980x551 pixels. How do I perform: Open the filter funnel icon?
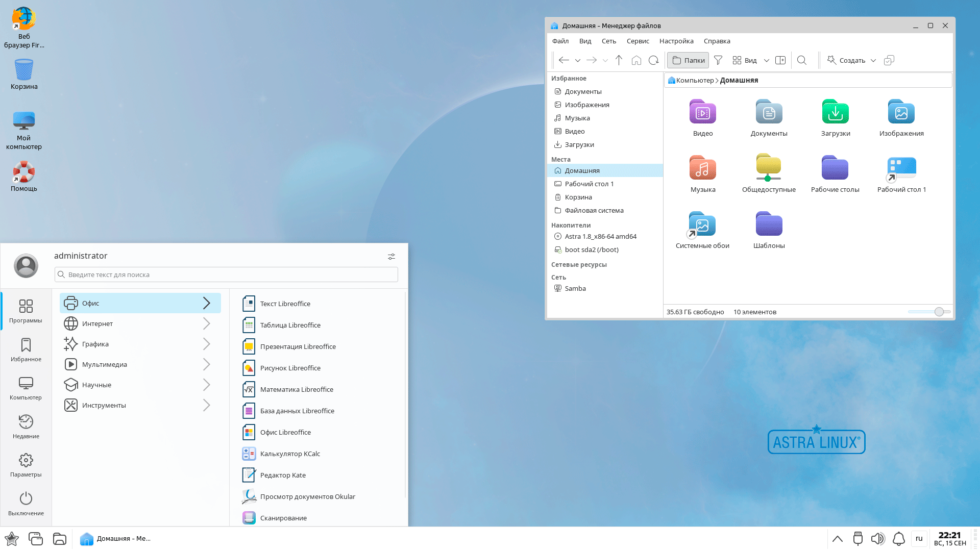718,60
